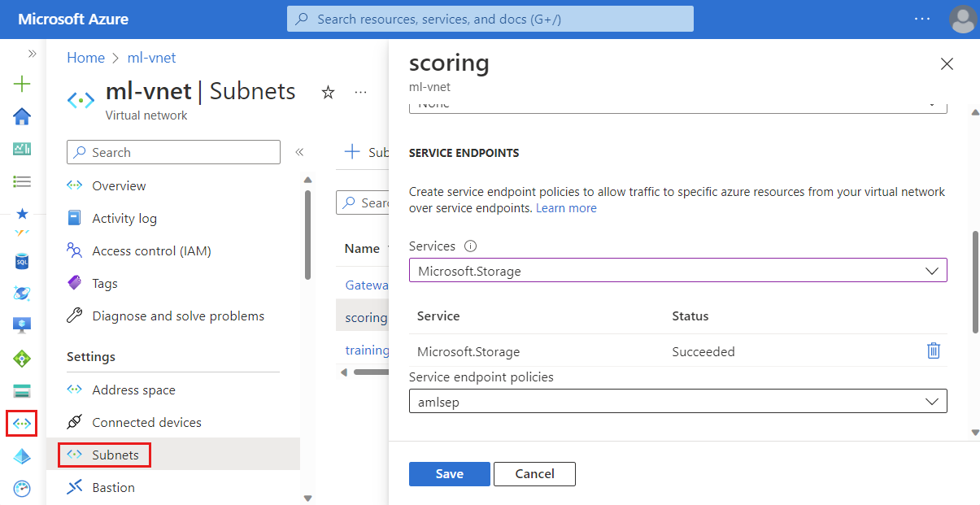This screenshot has width=980, height=505.
Task: Open the account profile avatar
Action: (x=962, y=20)
